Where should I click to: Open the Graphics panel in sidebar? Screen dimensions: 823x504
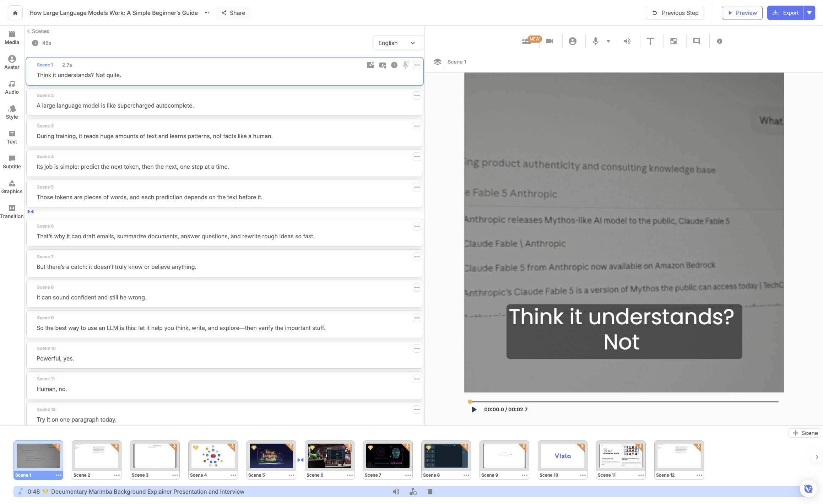coord(12,187)
